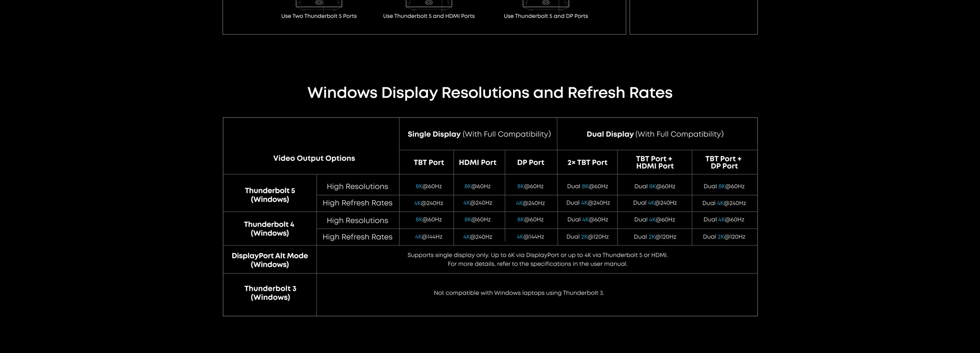The width and height of the screenshot is (980, 353).
Task: Click the Windows Display Resolutions and Refresh Rates heading
Action: click(x=490, y=93)
